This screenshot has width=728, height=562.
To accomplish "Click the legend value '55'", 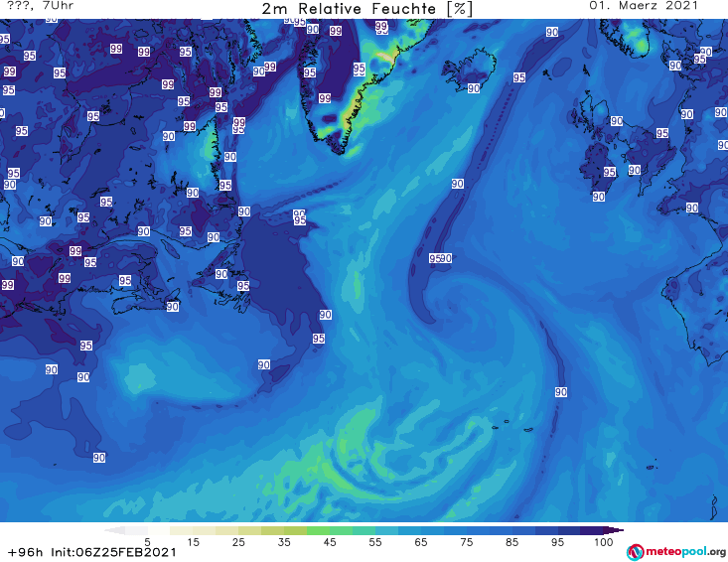I will coord(374,542).
